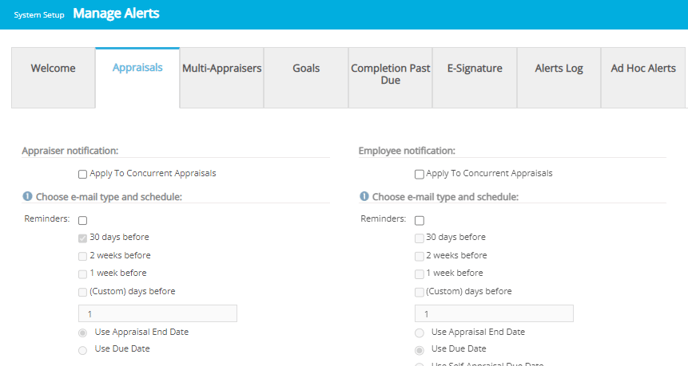Click the info icon under Employee notification
This screenshot has width=688, height=366.
[364, 196]
